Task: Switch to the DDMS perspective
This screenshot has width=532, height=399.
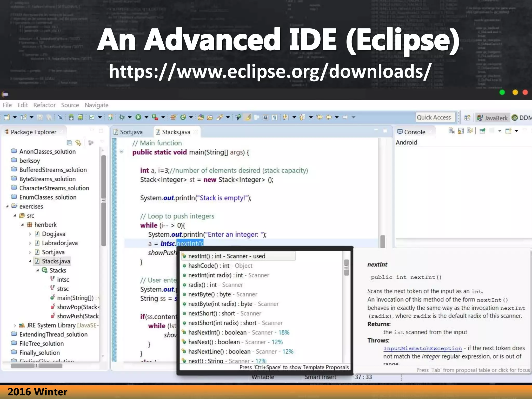Action: (x=522, y=118)
